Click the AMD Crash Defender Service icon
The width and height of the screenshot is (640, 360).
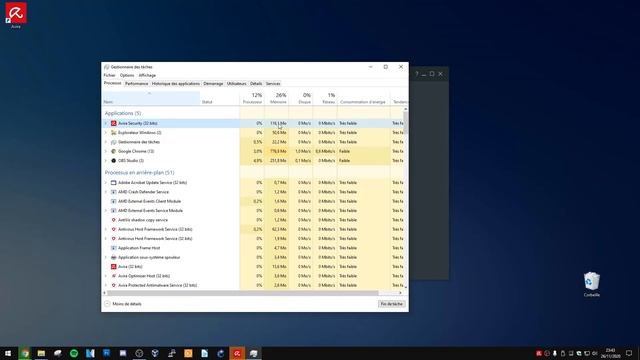point(113,192)
